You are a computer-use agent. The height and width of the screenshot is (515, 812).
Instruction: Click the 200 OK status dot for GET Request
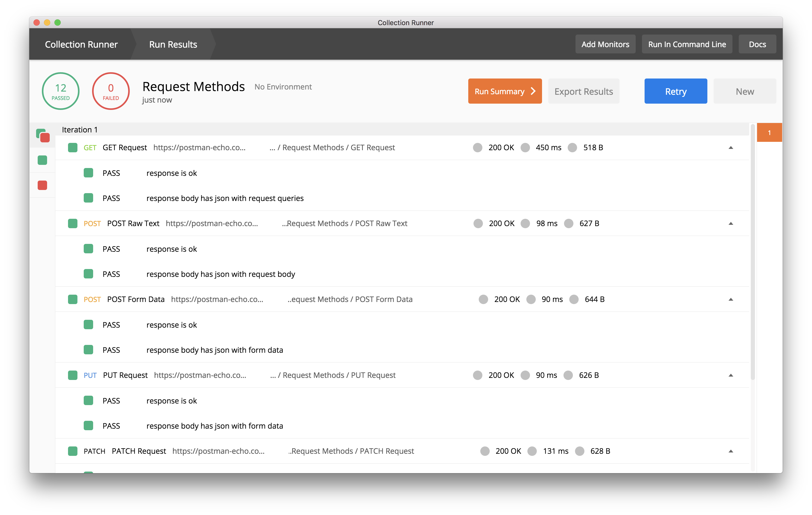pyautogui.click(x=477, y=148)
